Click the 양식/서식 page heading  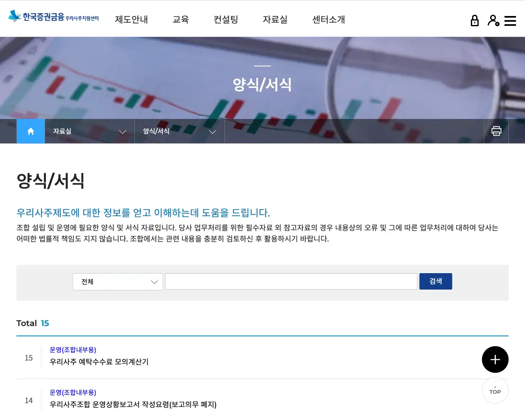pyautogui.click(x=50, y=181)
